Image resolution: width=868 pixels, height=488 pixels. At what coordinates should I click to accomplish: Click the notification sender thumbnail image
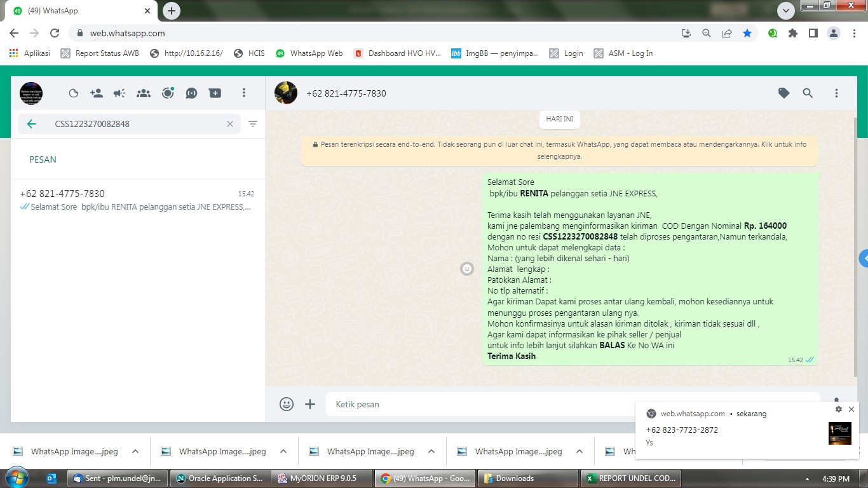pos(840,433)
